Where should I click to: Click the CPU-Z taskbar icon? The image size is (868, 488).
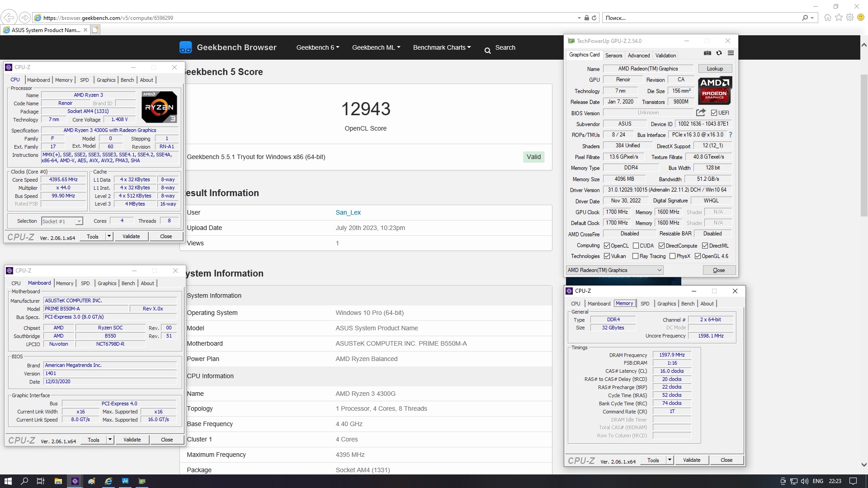click(x=75, y=481)
